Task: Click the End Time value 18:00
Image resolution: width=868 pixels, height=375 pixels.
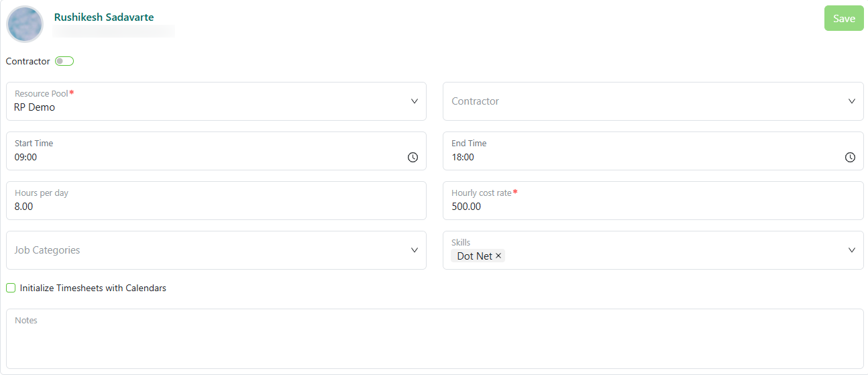Action: point(463,157)
